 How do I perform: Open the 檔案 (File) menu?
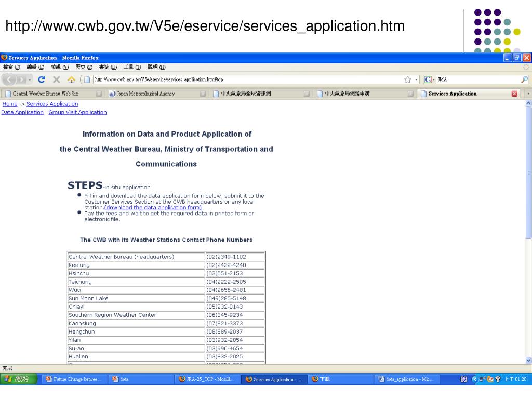coord(11,67)
